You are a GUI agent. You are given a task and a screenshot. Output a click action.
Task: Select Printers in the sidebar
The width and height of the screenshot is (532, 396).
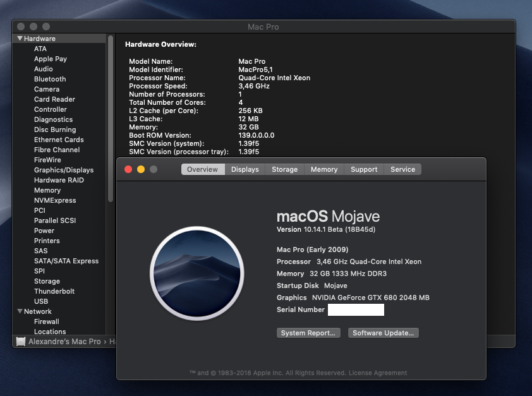coord(47,241)
